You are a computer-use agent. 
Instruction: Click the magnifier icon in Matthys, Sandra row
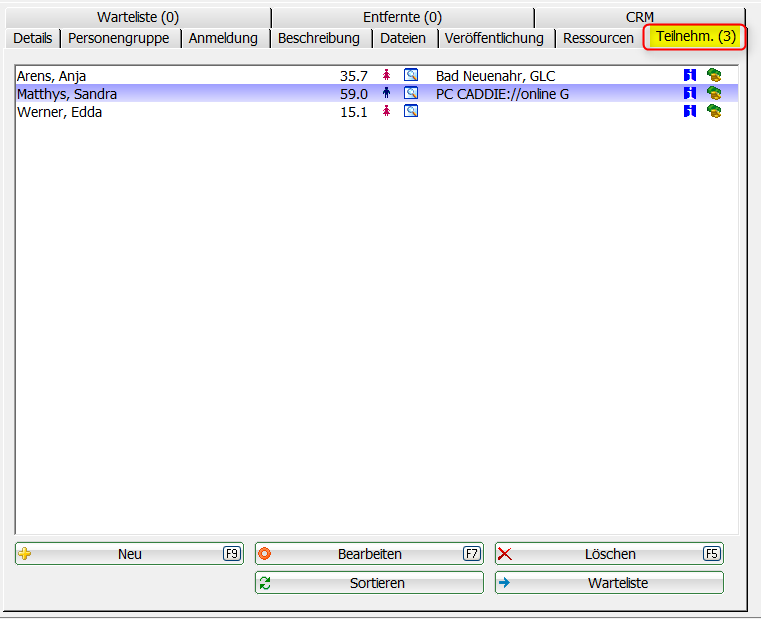coord(410,93)
